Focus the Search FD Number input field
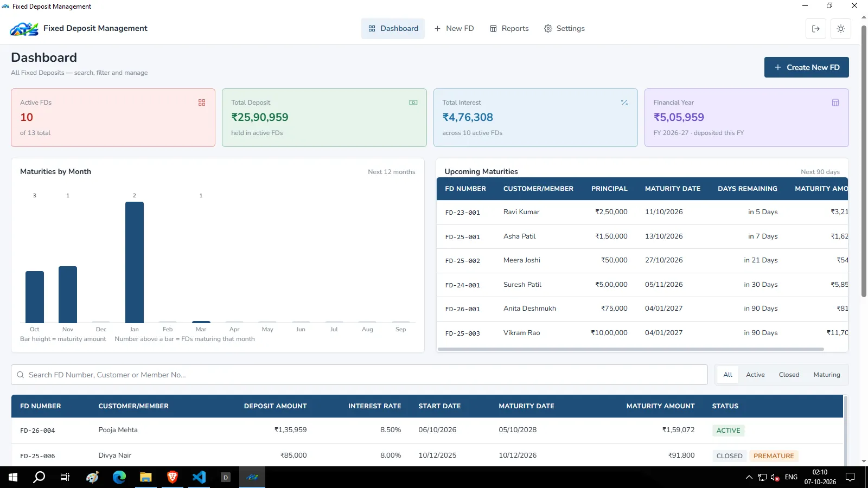Image resolution: width=868 pixels, height=488 pixels. click(x=359, y=375)
